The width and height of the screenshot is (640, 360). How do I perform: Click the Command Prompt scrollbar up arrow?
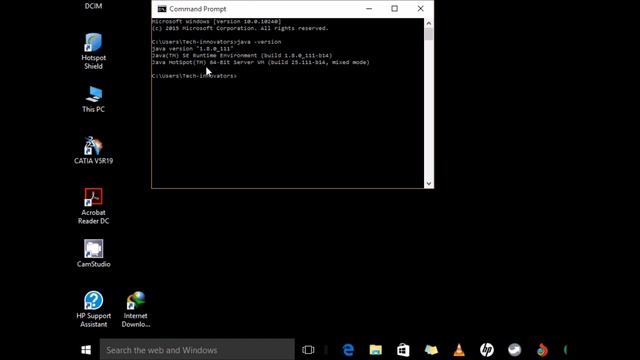(429, 23)
